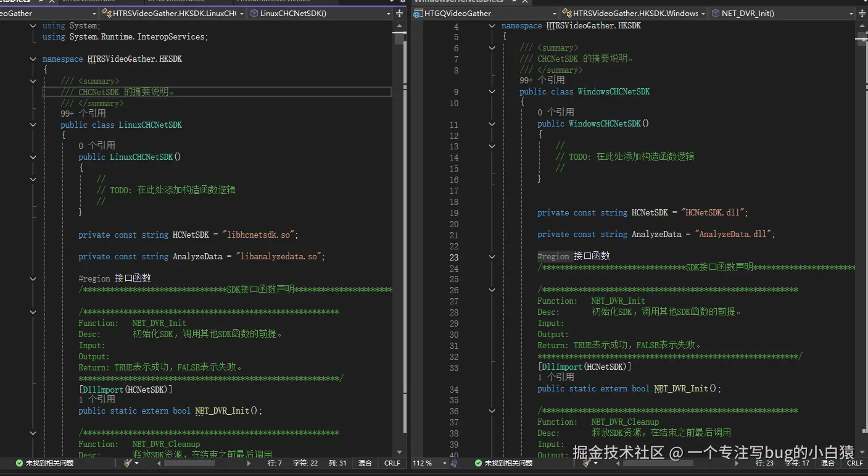Collapse the 接口函数 region in right pane

(x=492, y=257)
